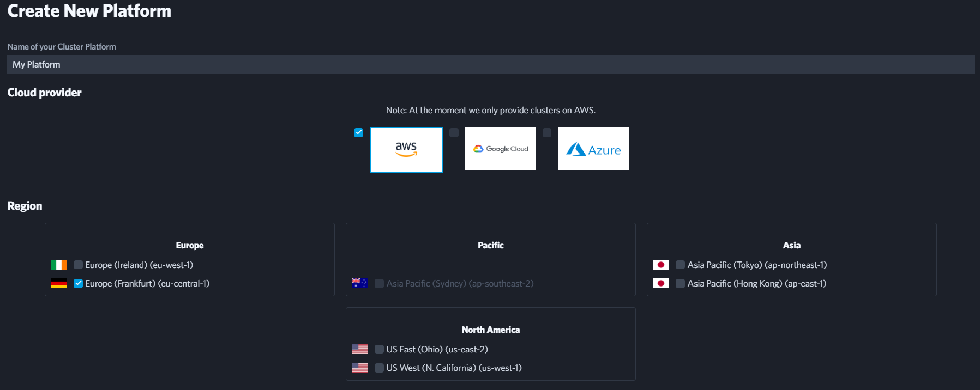Select the AWS provider logo tile
The width and height of the screenshot is (980, 390).
tap(406, 150)
